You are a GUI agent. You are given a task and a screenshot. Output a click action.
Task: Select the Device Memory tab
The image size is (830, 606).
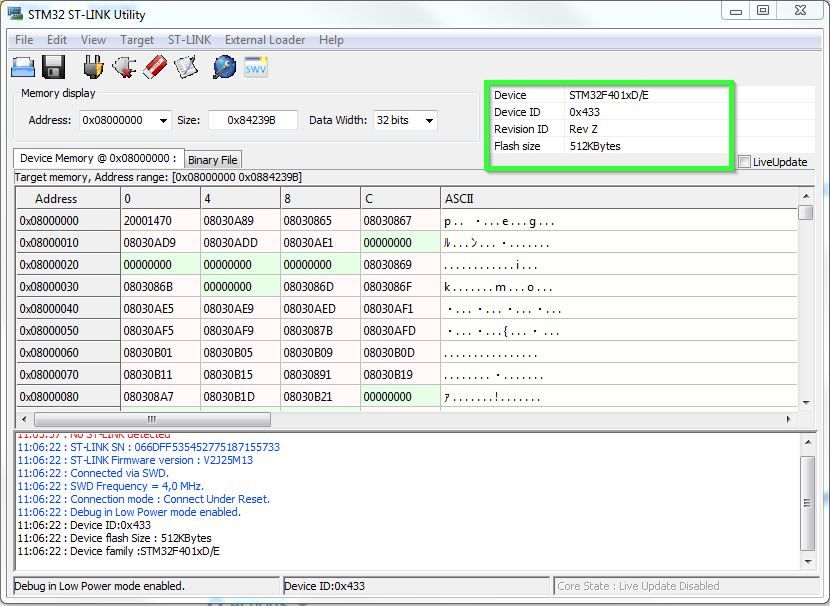(x=98, y=158)
